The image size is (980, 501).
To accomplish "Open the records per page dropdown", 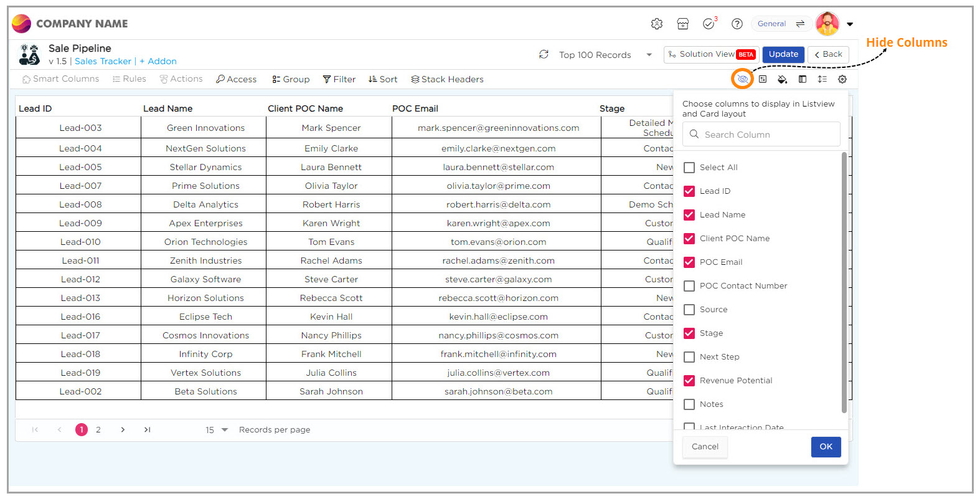I will [224, 430].
